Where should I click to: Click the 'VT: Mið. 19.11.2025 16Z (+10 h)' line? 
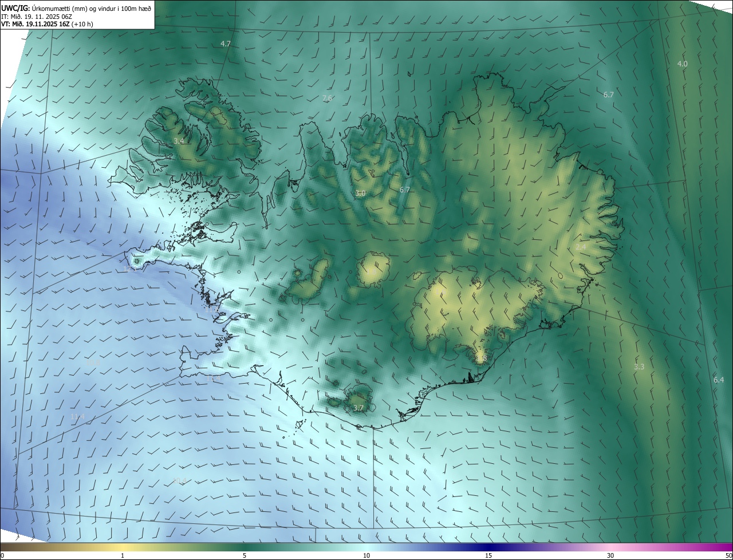click(x=47, y=24)
